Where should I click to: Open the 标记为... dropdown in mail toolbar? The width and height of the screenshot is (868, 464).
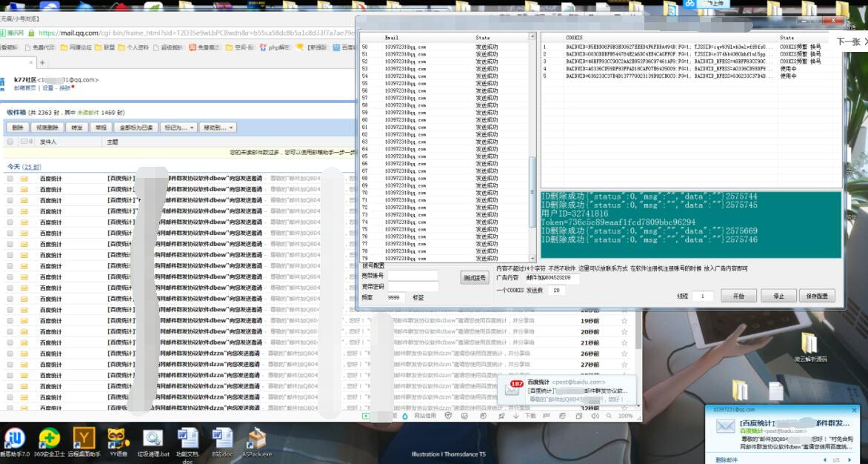pyautogui.click(x=178, y=127)
